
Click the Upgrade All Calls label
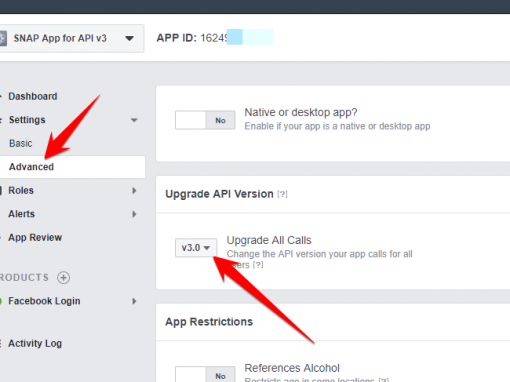pyautogui.click(x=269, y=240)
